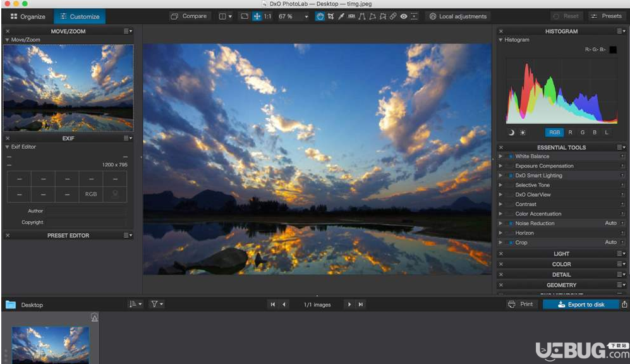
Task: Open Move/Zoom palette menu
Action: pos(128,31)
